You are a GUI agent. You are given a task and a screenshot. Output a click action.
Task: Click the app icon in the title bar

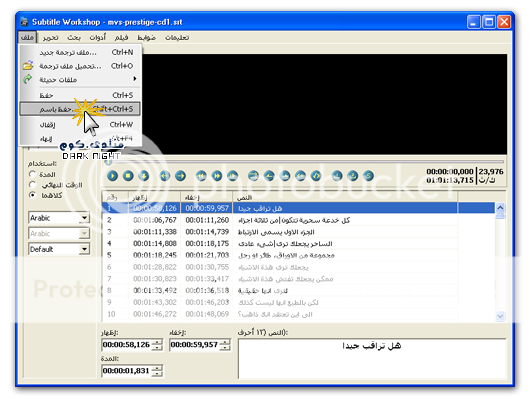pyautogui.click(x=24, y=22)
